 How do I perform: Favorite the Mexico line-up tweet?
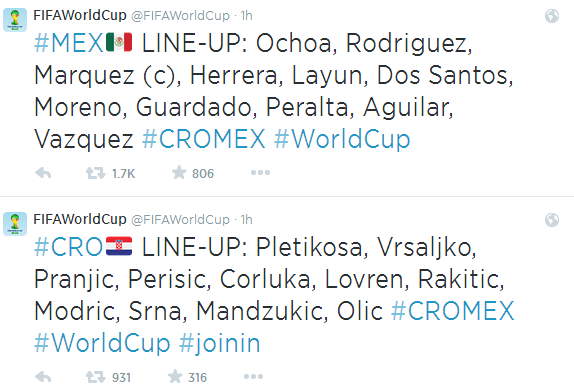pyautogui.click(x=179, y=172)
